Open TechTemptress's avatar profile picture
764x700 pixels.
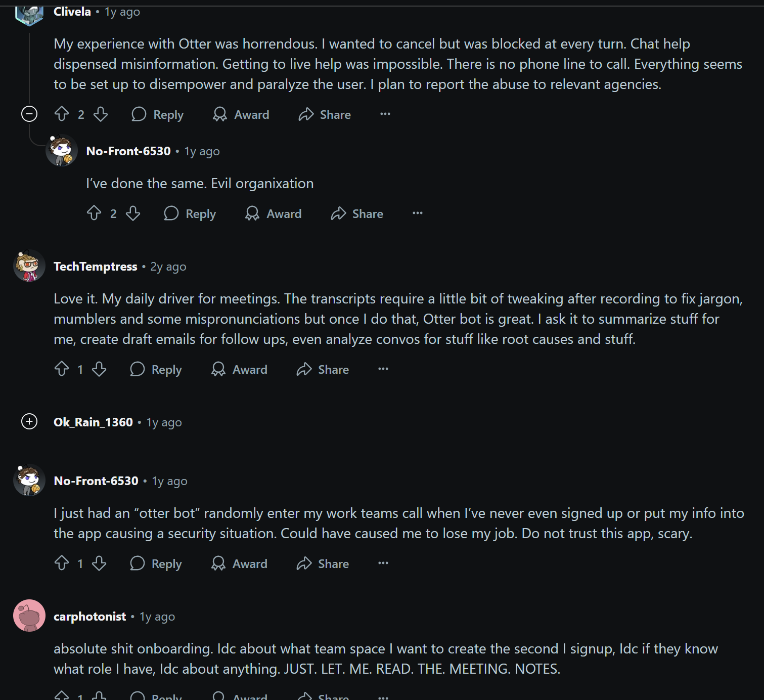[x=29, y=266]
